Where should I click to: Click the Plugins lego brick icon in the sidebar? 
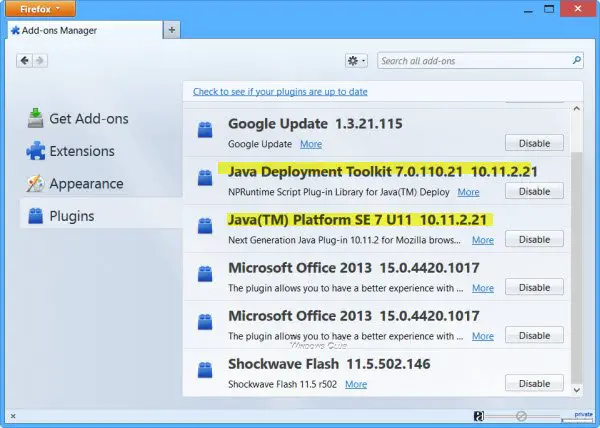tap(36, 216)
